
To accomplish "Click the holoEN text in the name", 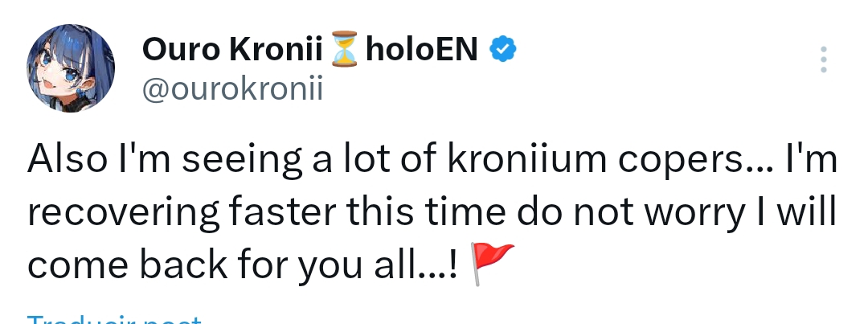I will pyautogui.click(x=423, y=51).
